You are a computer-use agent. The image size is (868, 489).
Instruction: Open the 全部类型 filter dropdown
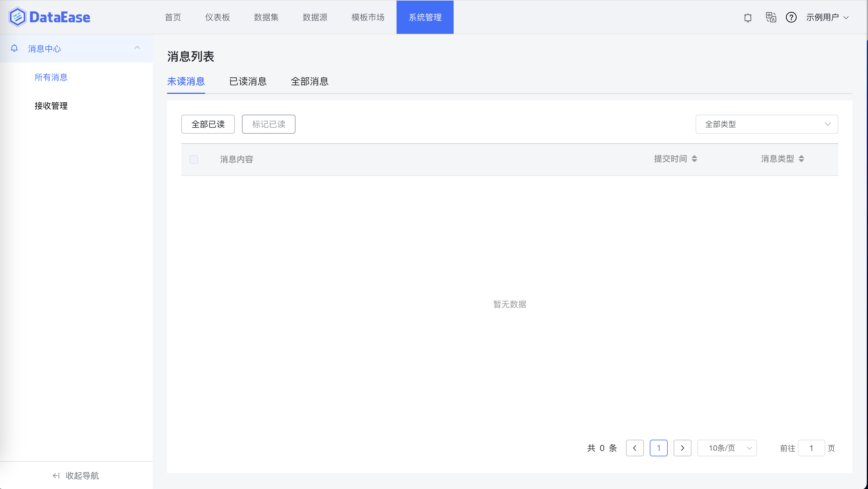click(x=767, y=124)
